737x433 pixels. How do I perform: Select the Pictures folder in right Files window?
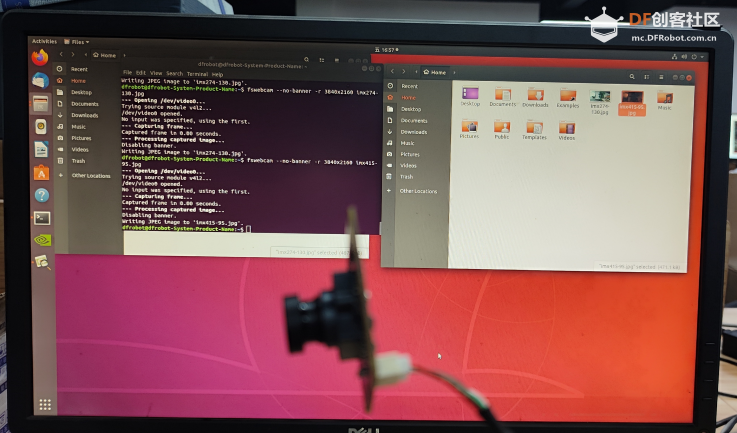[470, 129]
